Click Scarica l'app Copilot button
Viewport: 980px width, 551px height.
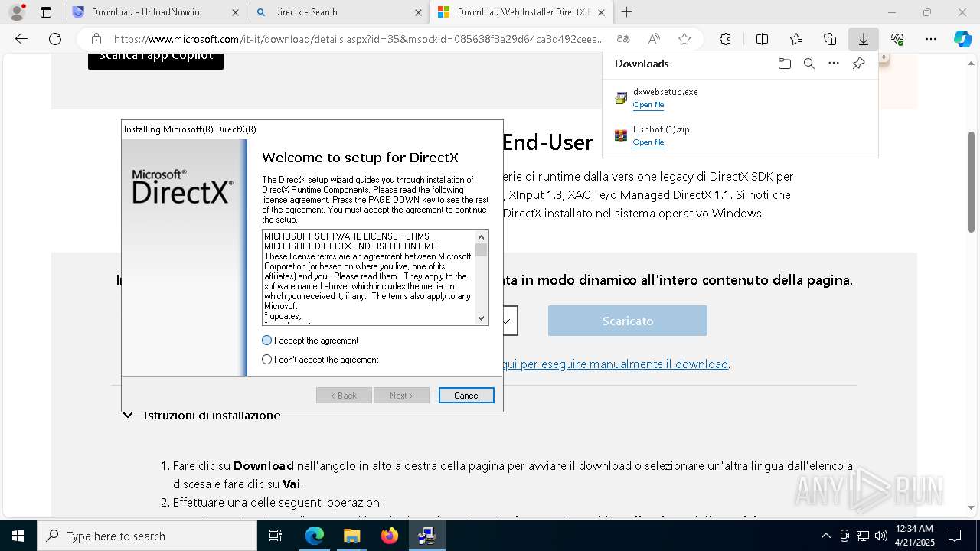click(155, 57)
